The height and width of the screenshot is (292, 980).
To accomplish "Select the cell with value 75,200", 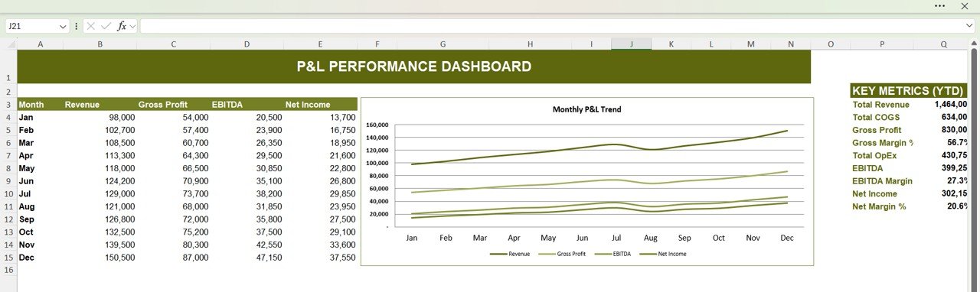I will (174, 232).
